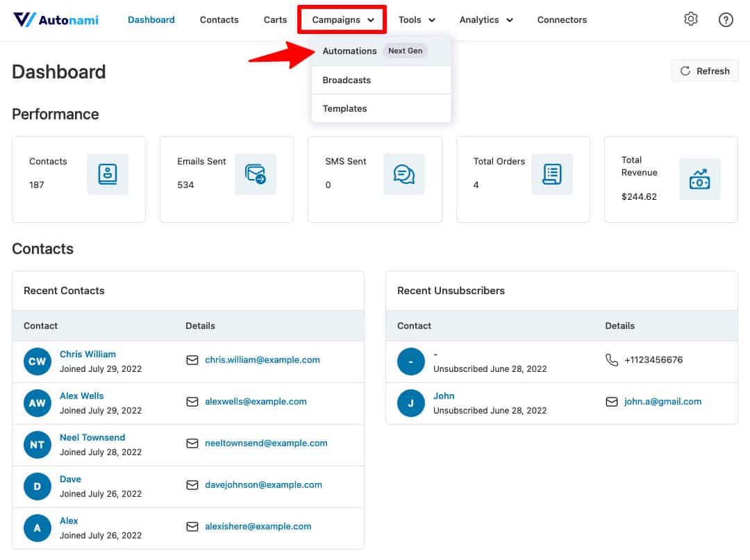Click the help question mark icon
This screenshot has height=560, width=750.
(x=726, y=19)
